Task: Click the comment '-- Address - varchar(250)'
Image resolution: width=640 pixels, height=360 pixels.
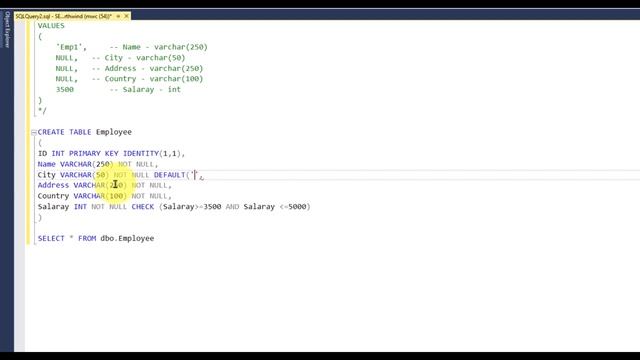Action: click(x=147, y=68)
